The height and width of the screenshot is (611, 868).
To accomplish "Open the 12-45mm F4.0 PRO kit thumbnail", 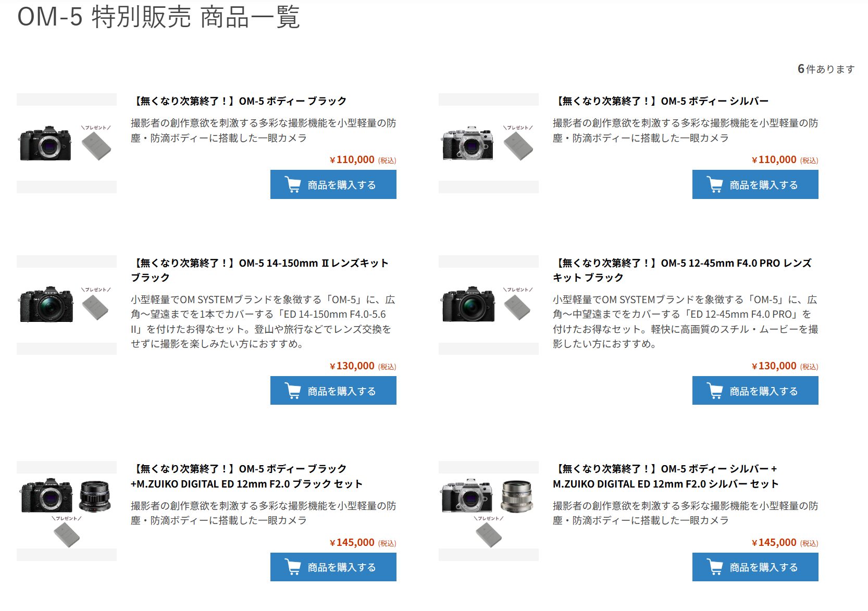I will pos(489,305).
